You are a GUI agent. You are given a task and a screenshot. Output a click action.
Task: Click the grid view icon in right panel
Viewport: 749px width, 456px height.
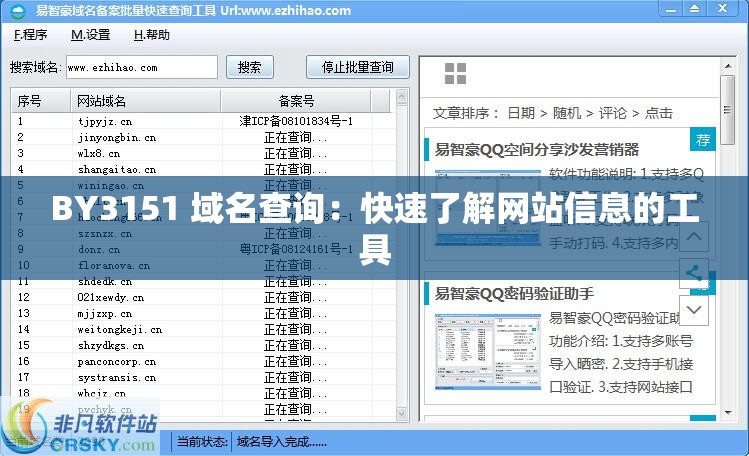pos(455,74)
